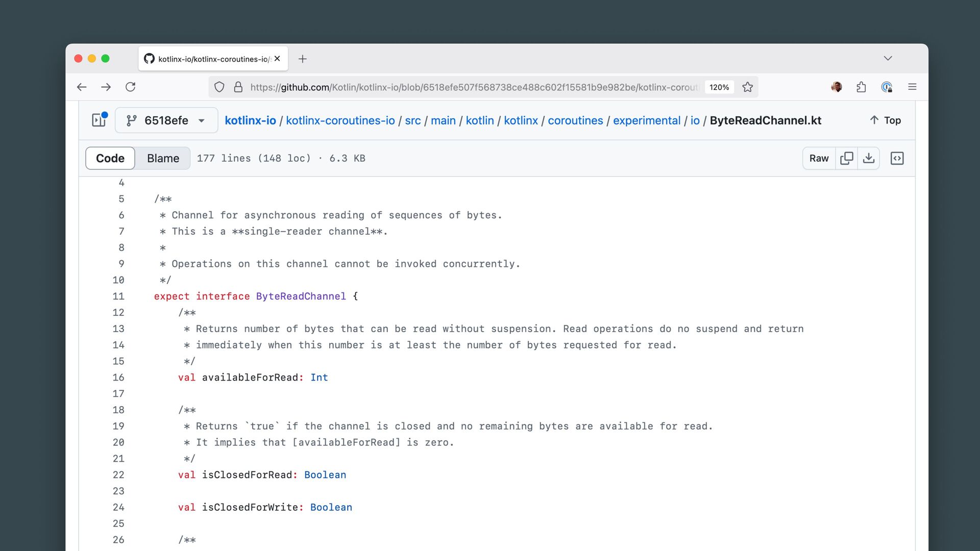This screenshot has width=980, height=551.
Task: Reload the current GitHub page
Action: [131, 87]
